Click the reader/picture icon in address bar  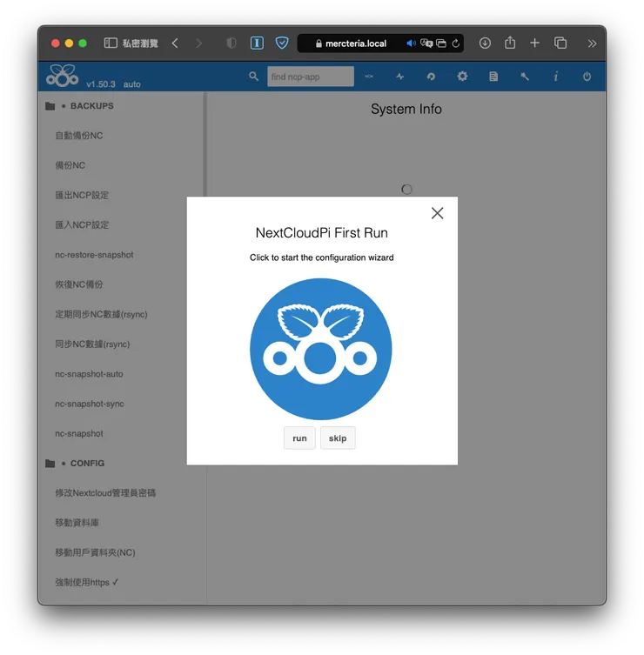(441, 43)
